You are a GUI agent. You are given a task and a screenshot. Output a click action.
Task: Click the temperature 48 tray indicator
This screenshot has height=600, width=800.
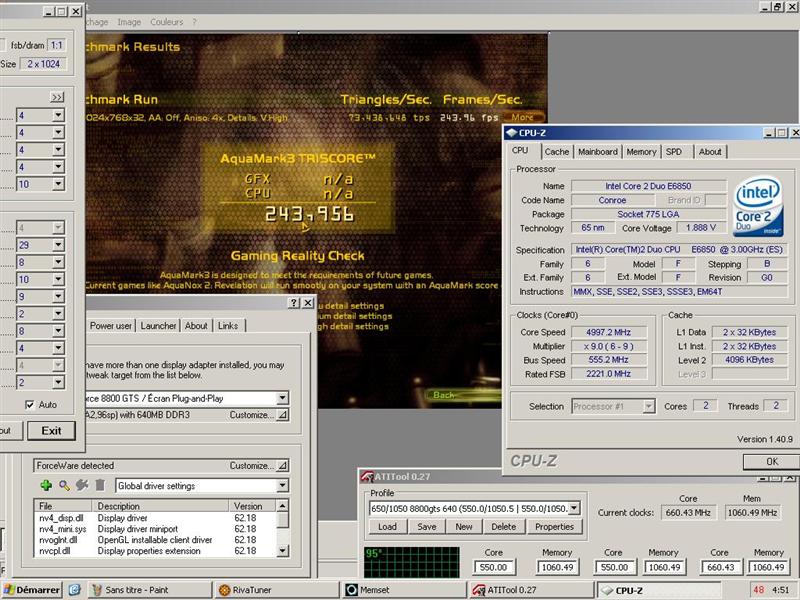[759, 590]
